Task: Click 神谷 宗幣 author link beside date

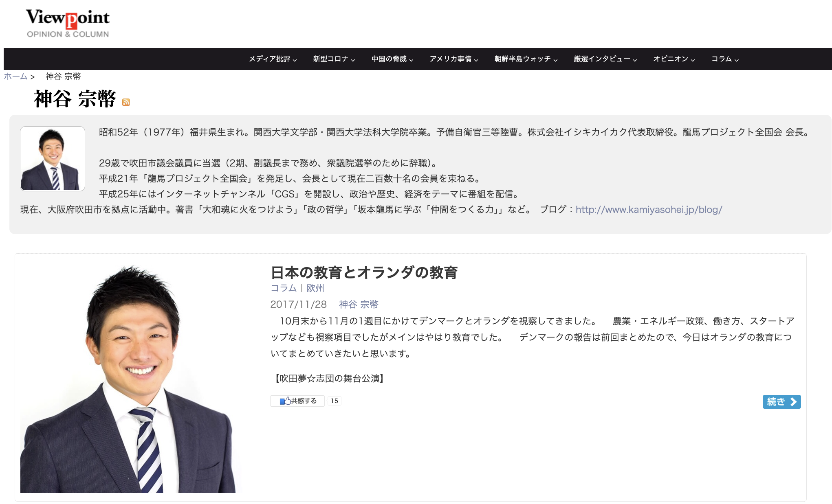Action: click(359, 304)
